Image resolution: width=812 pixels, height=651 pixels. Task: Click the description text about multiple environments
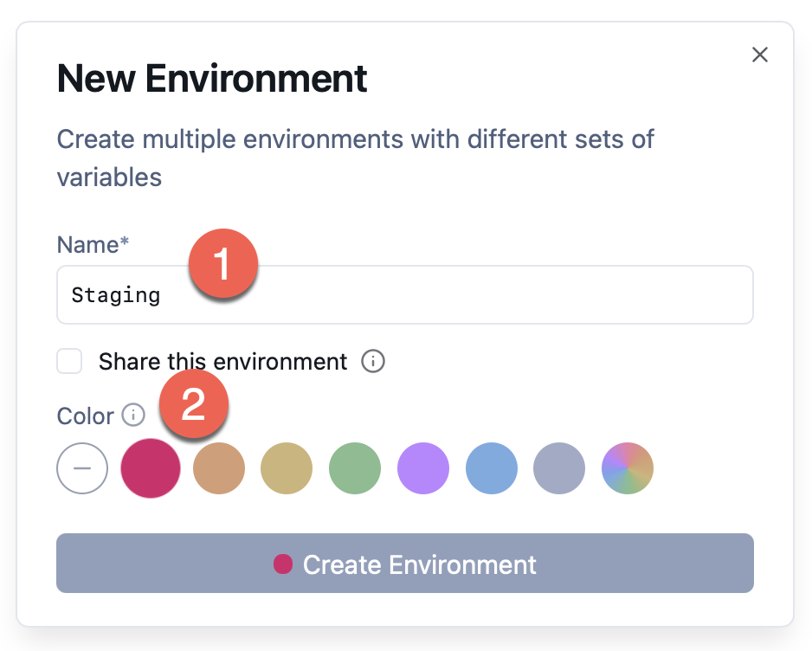pyautogui.click(x=355, y=158)
